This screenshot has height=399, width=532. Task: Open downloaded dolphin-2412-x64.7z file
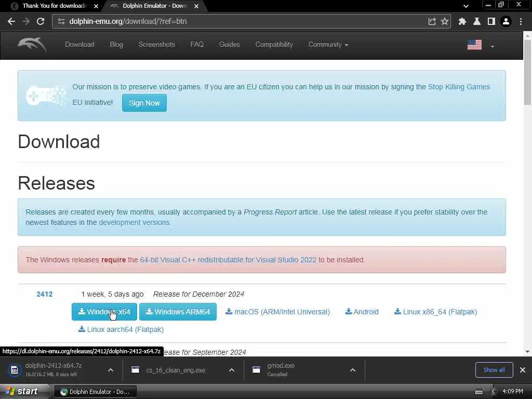54,370
